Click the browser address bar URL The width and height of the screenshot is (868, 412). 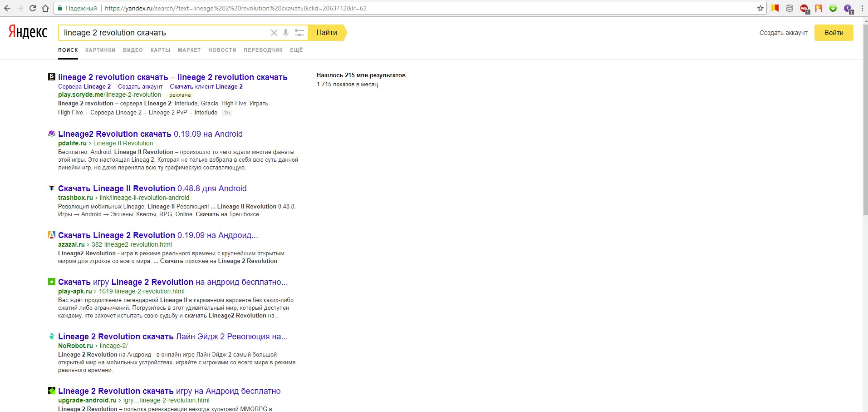(235, 8)
